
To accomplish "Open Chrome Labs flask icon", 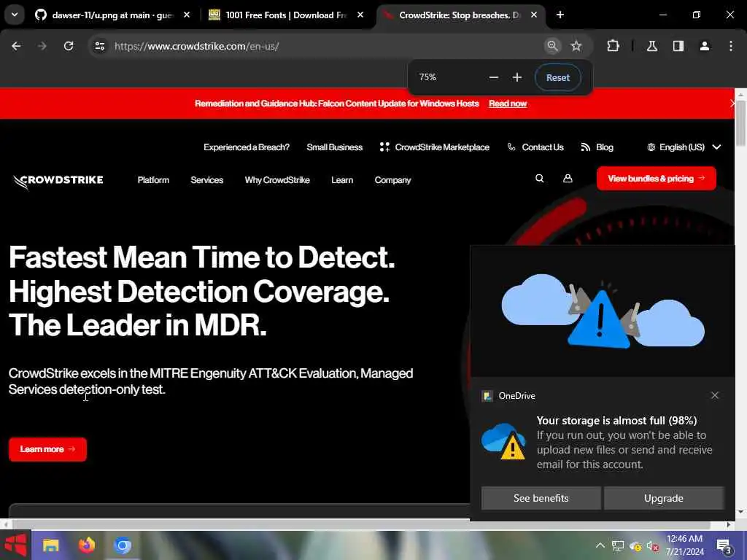I will coord(652,46).
